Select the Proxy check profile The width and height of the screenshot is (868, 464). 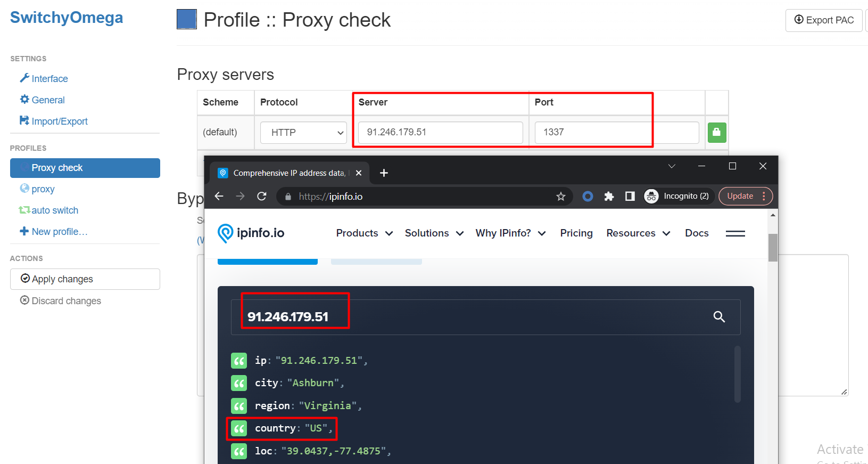tap(85, 168)
